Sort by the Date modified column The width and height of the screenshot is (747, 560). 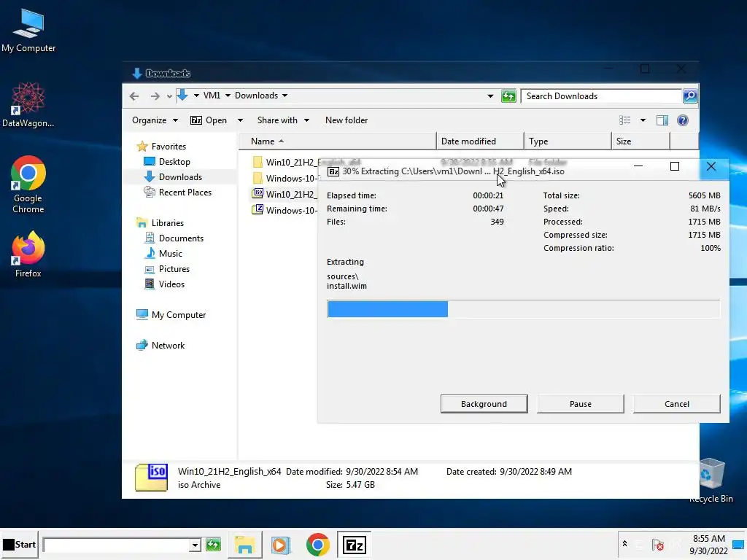click(480, 141)
